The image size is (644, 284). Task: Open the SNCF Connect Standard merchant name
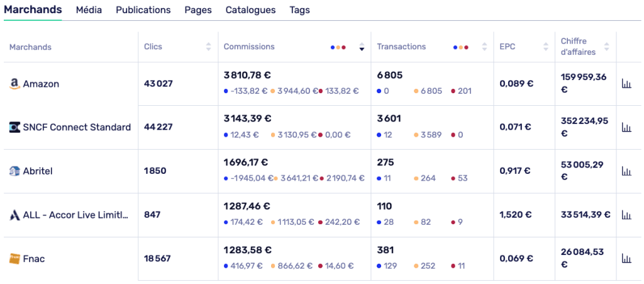coord(77,127)
